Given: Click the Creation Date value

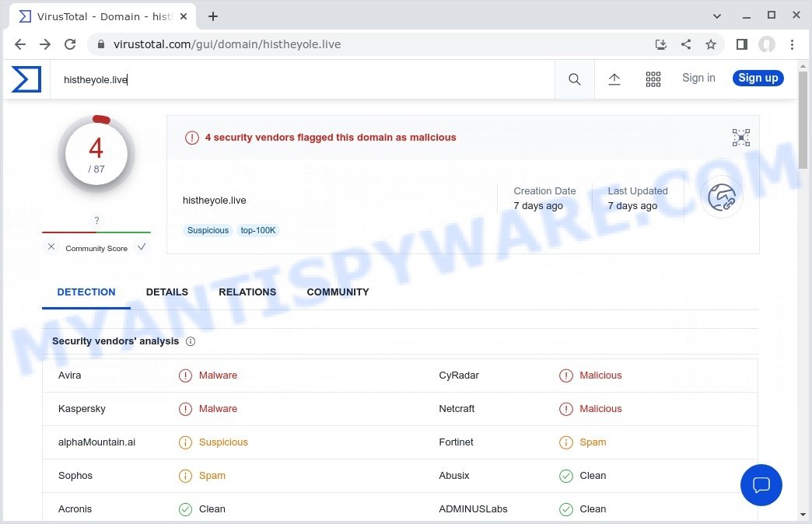Looking at the screenshot, I should click(x=538, y=206).
